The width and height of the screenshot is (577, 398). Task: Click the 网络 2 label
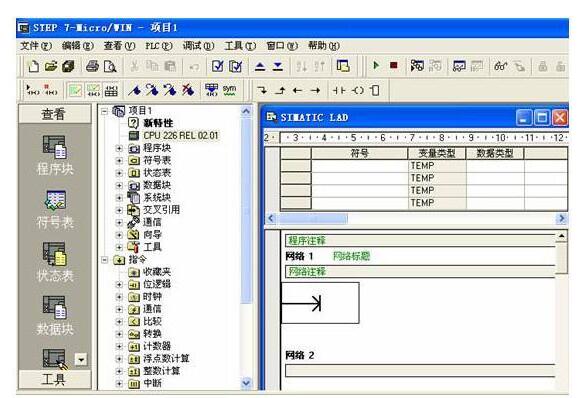(300, 355)
